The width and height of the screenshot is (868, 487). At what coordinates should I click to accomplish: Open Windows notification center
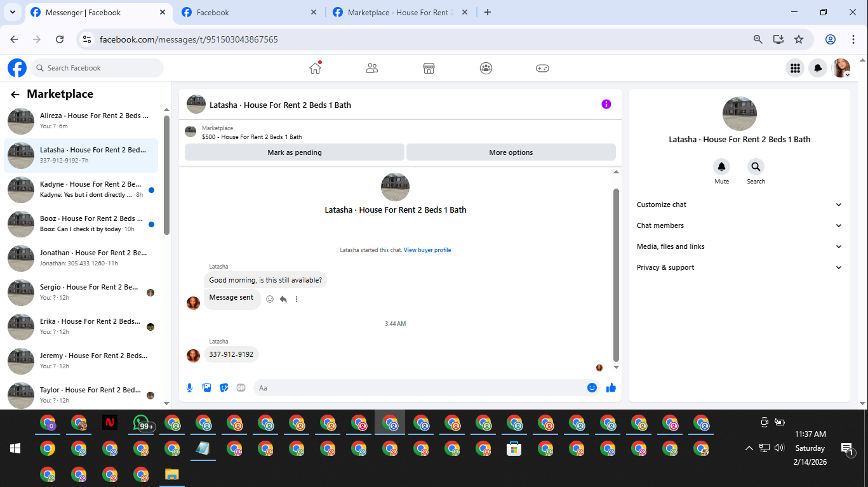846,448
